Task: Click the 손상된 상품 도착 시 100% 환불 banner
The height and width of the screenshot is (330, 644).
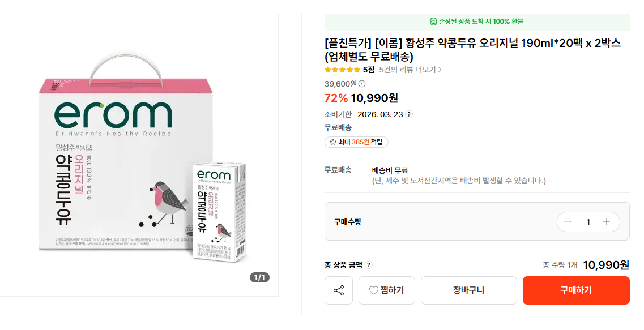Action: [477, 22]
